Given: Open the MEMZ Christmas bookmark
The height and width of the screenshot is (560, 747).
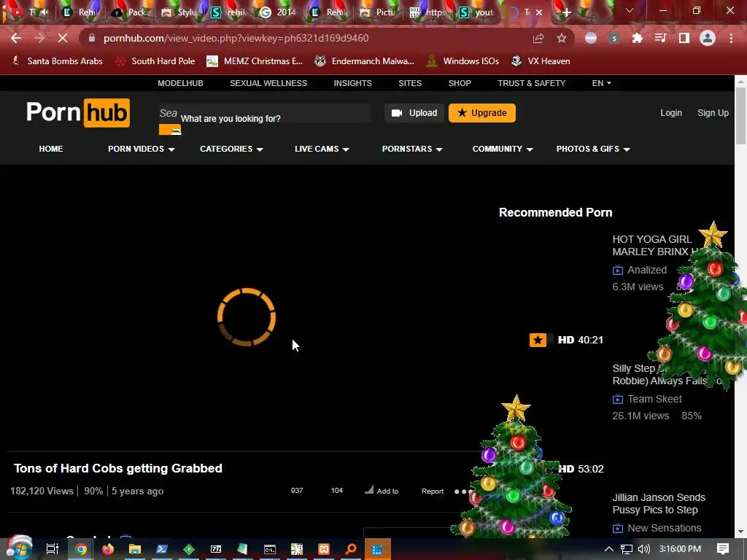Looking at the screenshot, I should (x=255, y=61).
